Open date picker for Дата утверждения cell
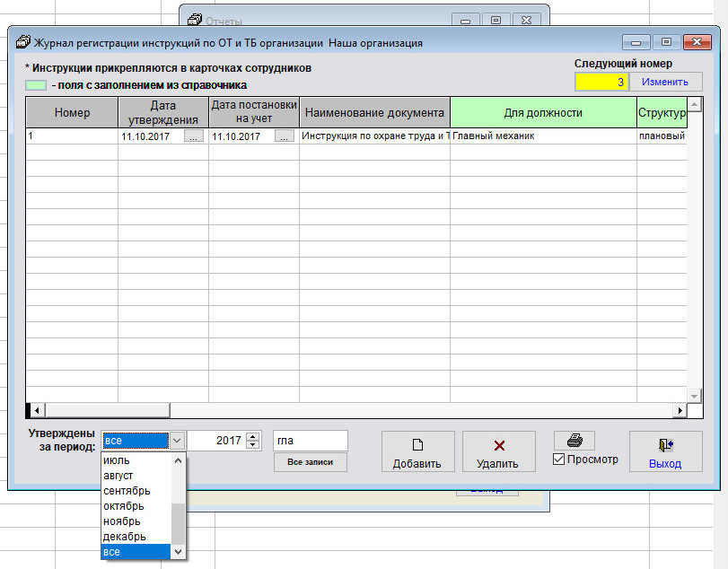Screen dimensions: 728x569 point(194,136)
